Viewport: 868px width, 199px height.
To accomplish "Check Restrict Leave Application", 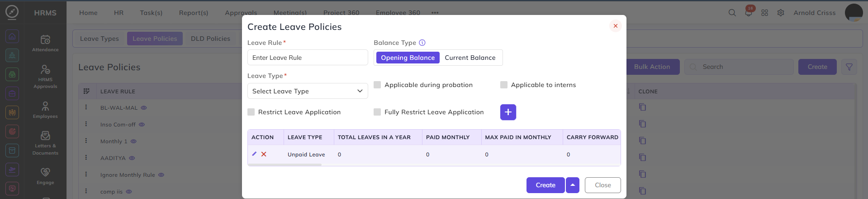I will pyautogui.click(x=251, y=112).
